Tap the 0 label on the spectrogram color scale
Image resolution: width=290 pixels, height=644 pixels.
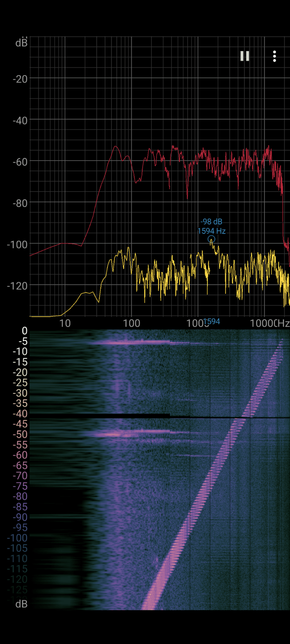click(x=24, y=331)
